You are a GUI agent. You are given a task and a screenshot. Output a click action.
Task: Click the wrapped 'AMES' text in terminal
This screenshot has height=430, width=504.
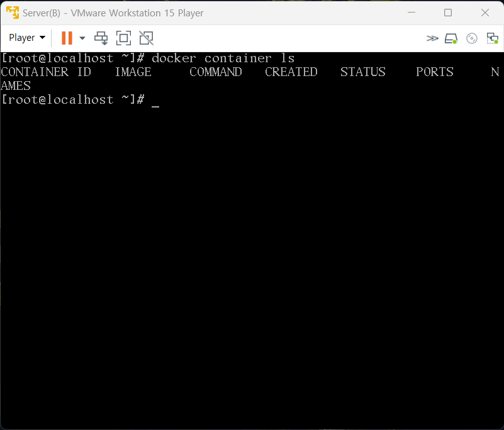coord(16,86)
